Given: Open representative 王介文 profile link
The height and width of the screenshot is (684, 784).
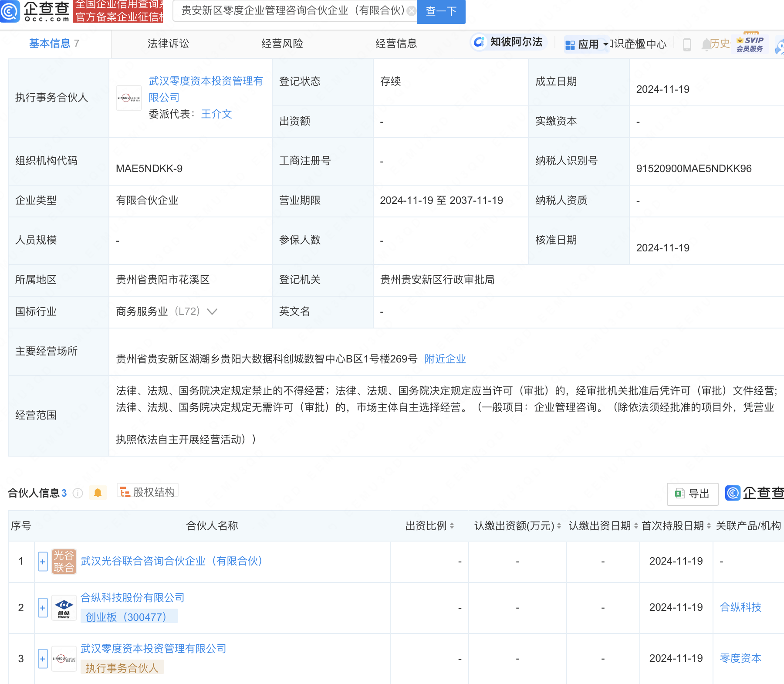Looking at the screenshot, I should (216, 114).
